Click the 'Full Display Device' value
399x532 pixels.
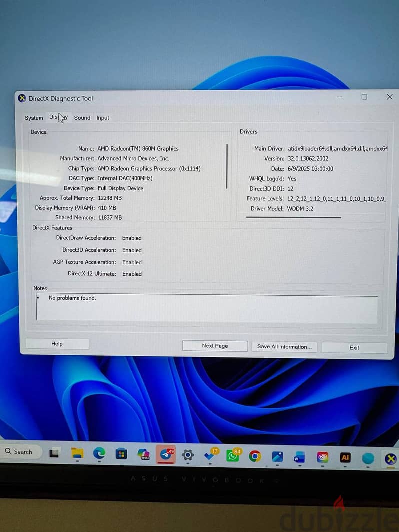(120, 188)
